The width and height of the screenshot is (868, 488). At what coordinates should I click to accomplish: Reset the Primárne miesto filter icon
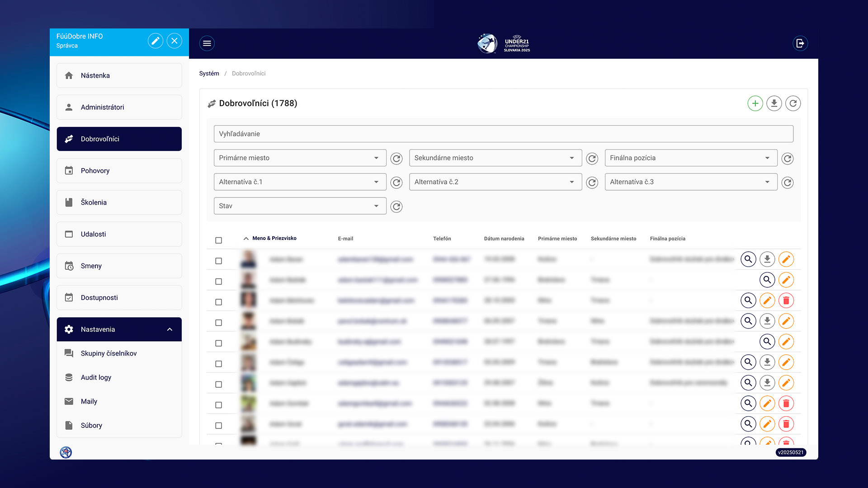tap(396, 159)
